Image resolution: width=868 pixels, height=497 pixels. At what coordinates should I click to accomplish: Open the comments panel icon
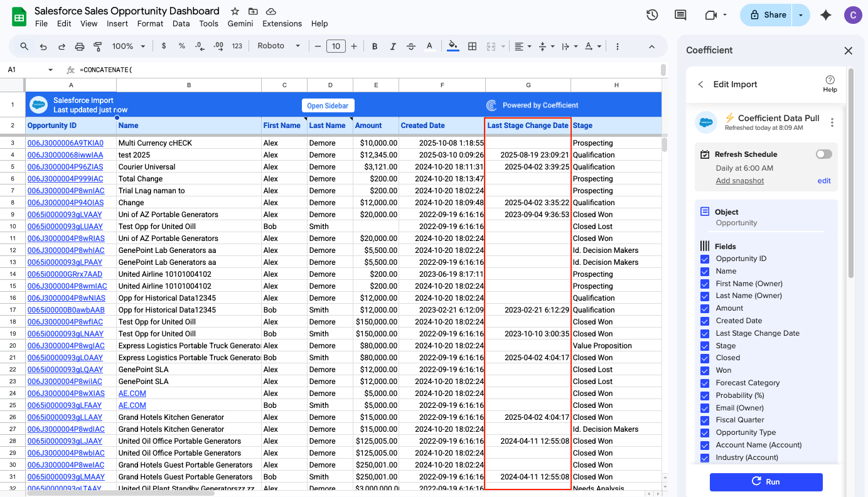pos(680,14)
